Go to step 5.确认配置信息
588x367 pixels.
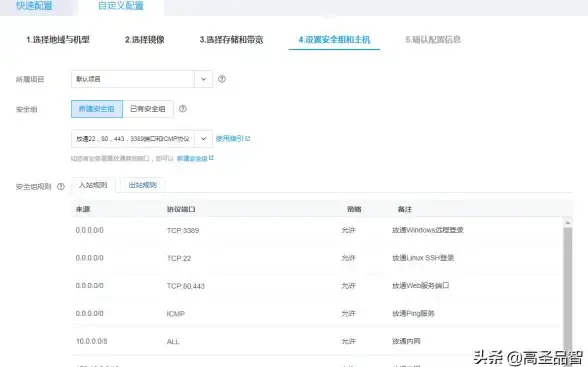point(433,39)
